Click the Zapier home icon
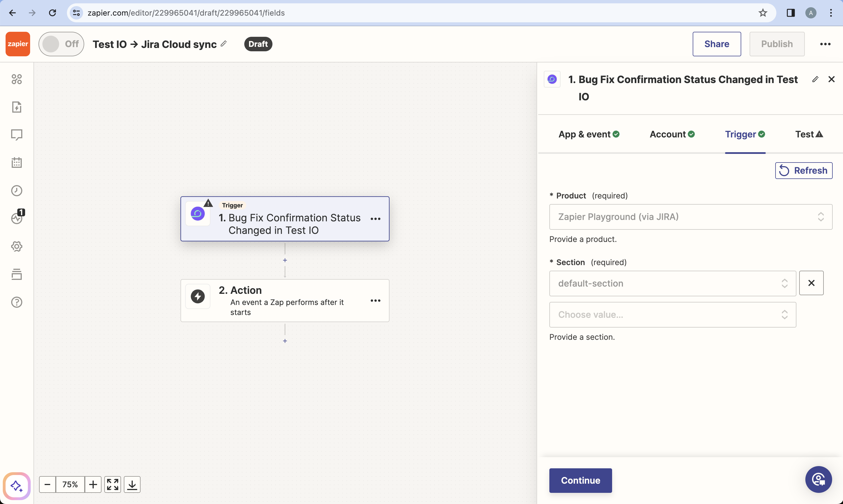This screenshot has width=843, height=504. 17,44
